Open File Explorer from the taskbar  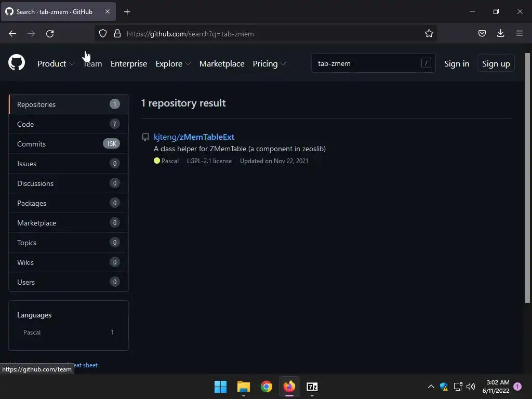pos(243,387)
